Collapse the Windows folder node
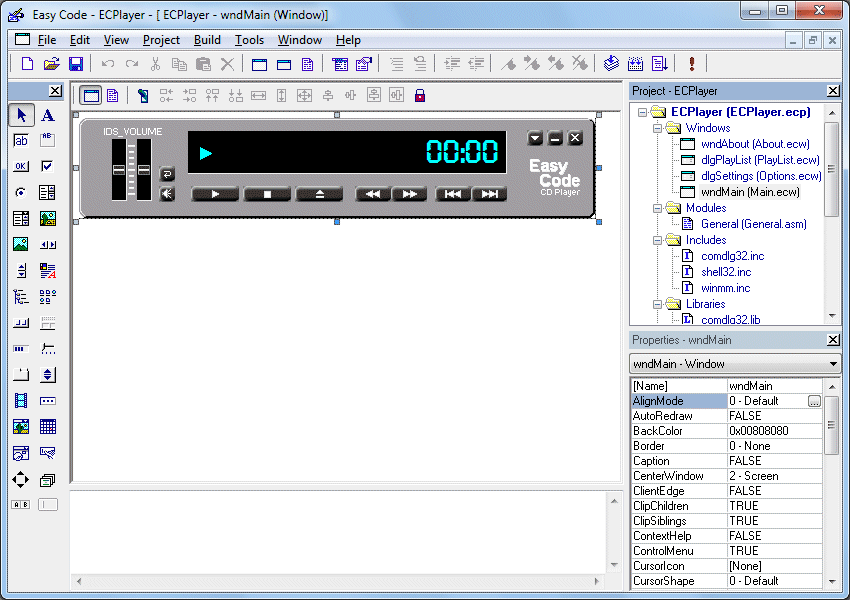 (x=658, y=128)
